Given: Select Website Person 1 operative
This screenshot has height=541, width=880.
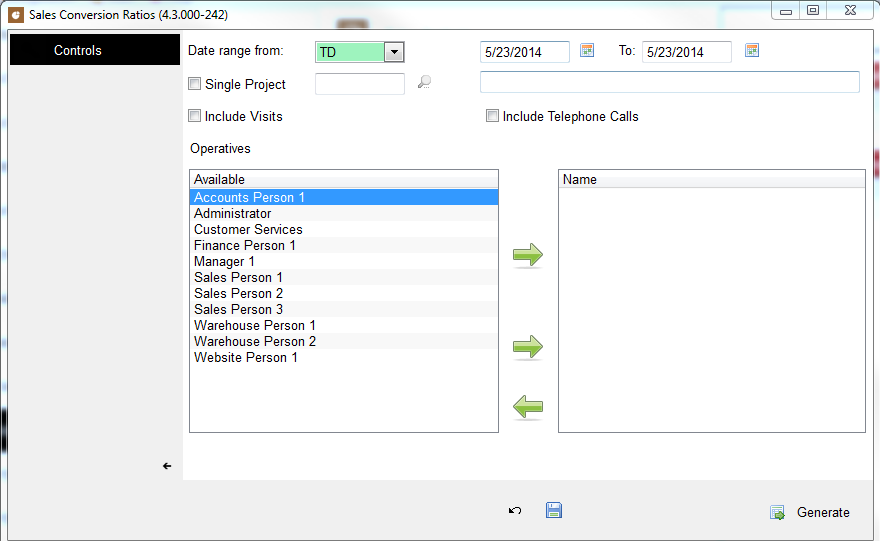Looking at the screenshot, I should [343, 357].
